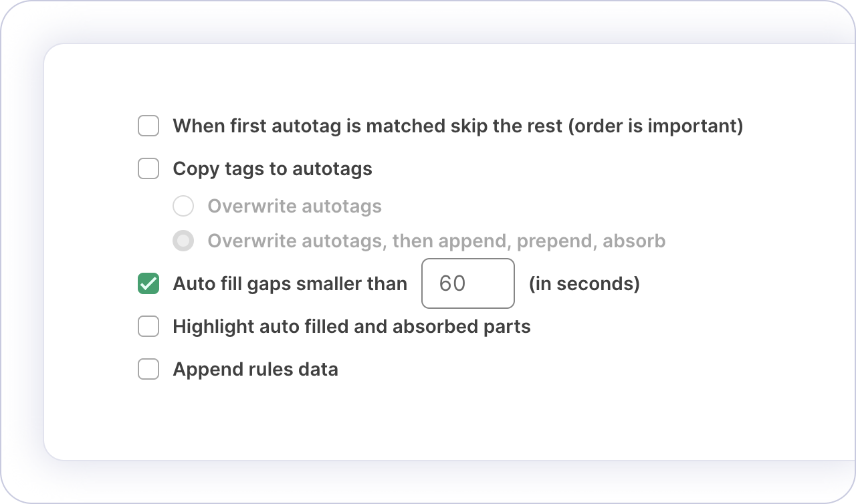856x504 pixels.
Task: Click the 'When first autotag is matched' label text
Action: 457,126
